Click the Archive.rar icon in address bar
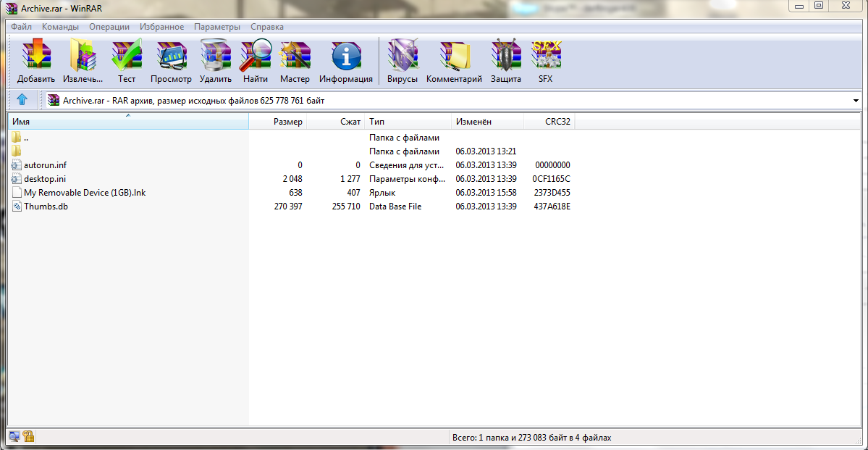The width and height of the screenshot is (868, 450). (54, 100)
